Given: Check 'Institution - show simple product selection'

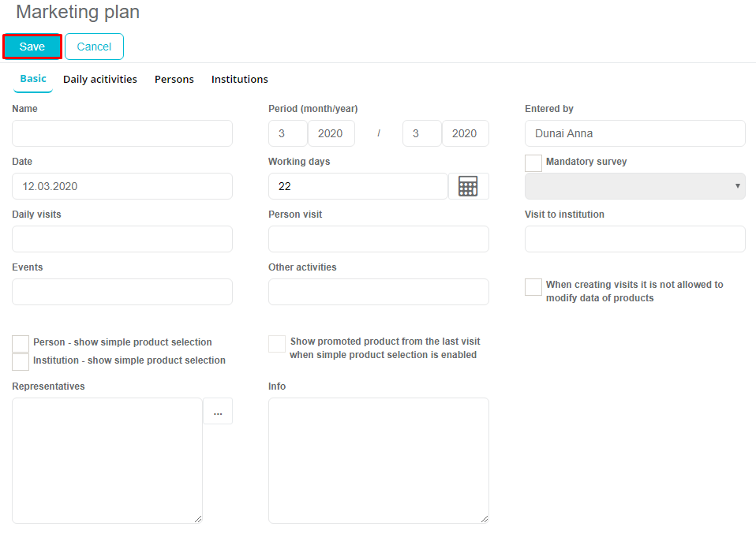Looking at the screenshot, I should coord(21,361).
